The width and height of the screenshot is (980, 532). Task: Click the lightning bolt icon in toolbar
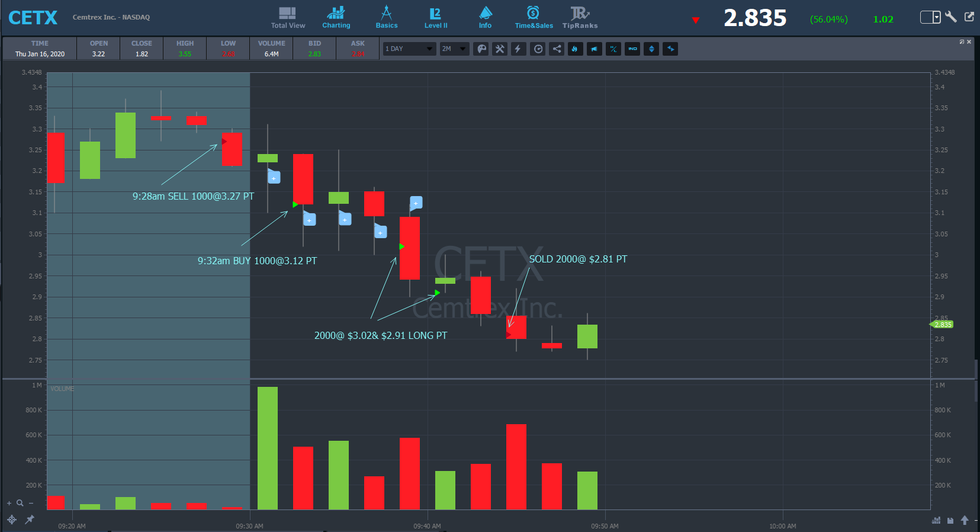click(519, 49)
